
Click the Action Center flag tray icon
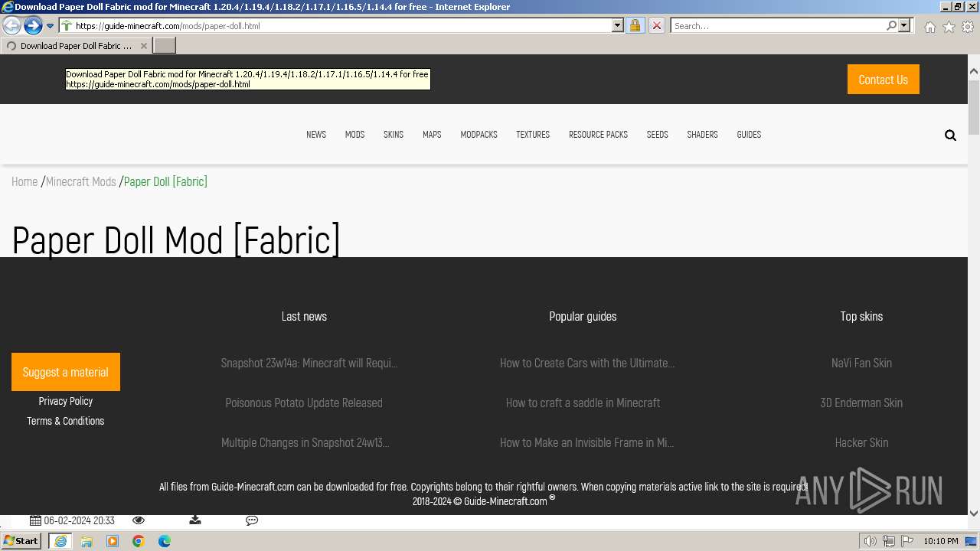[907, 541]
